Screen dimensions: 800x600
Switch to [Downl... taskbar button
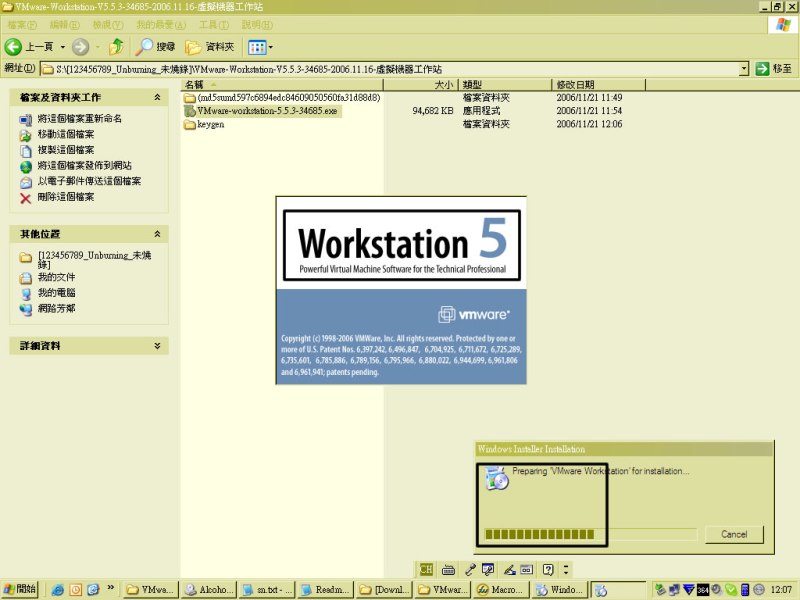[385, 590]
